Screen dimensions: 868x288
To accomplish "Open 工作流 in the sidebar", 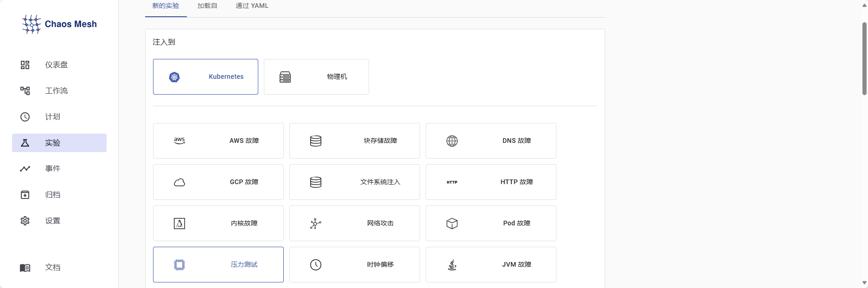I will [x=59, y=91].
